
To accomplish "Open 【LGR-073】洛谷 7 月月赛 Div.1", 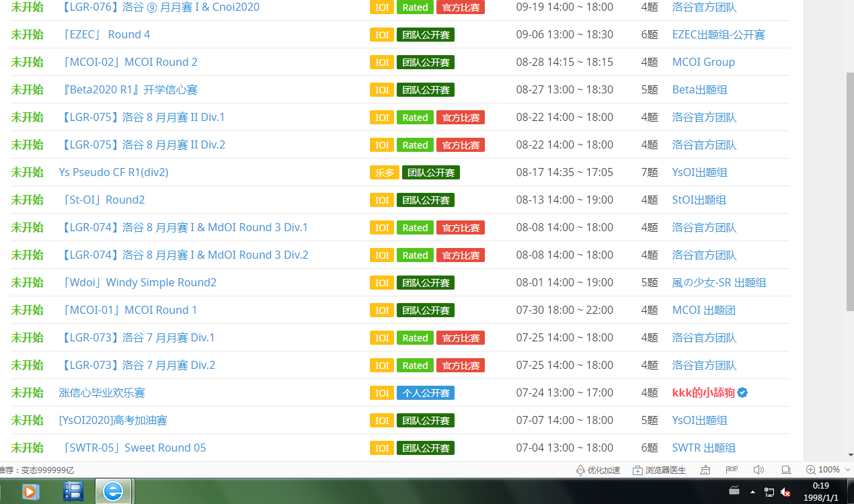I will [137, 337].
